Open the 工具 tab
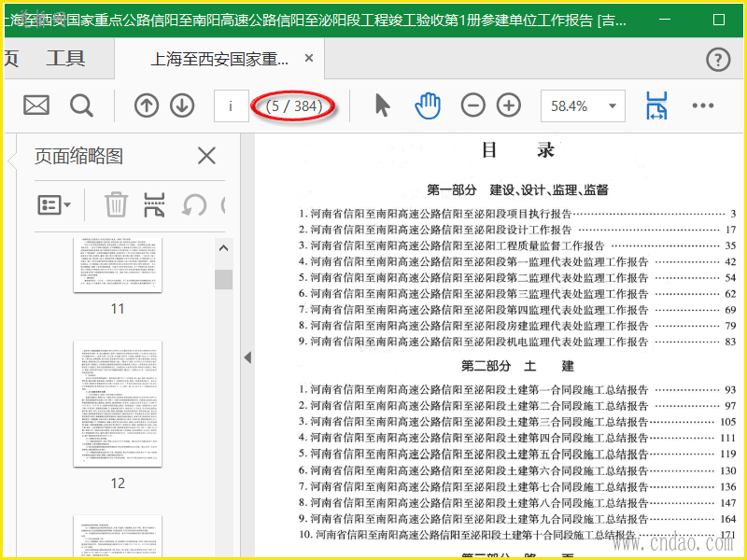747x560 pixels. click(65, 58)
